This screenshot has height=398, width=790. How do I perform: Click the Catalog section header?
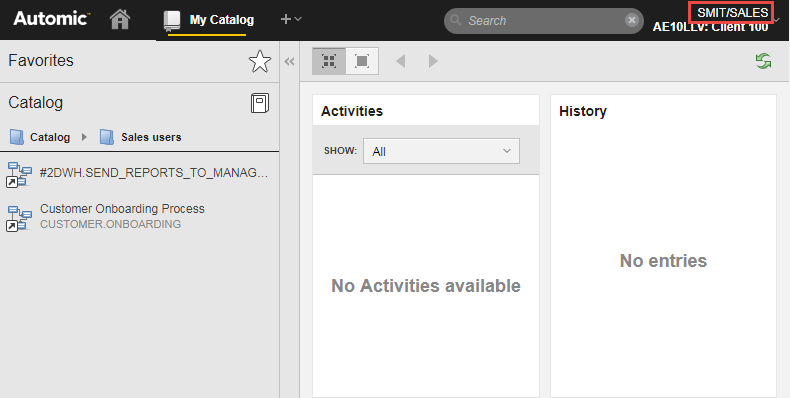[x=35, y=102]
